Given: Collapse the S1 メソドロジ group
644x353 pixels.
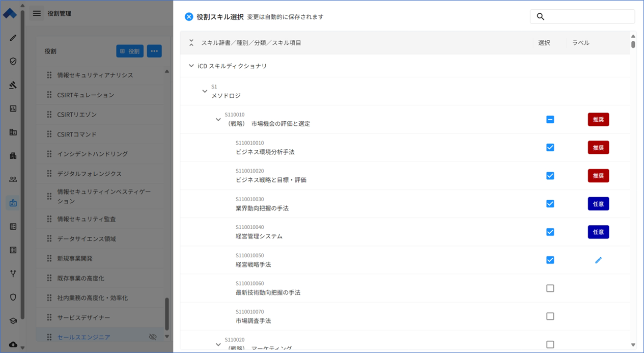Looking at the screenshot, I should pyautogui.click(x=205, y=91).
